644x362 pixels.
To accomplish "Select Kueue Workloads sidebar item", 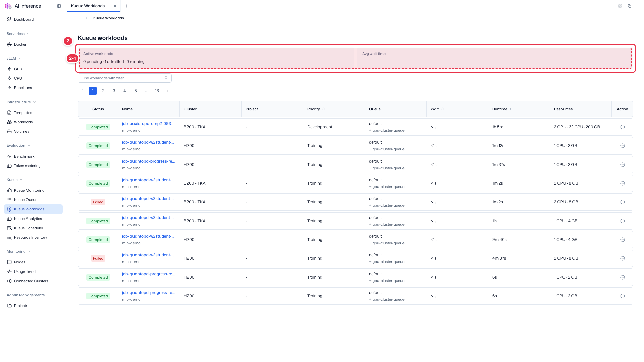I will coord(33,209).
